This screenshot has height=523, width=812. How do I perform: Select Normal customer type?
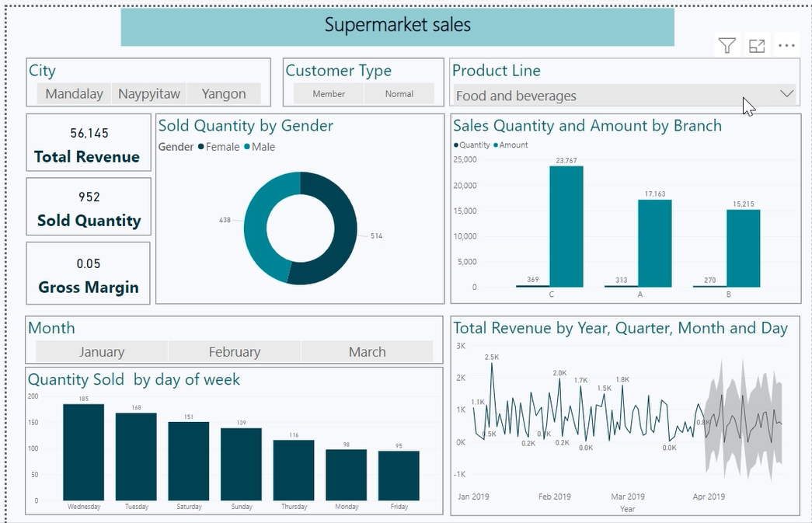(x=399, y=93)
